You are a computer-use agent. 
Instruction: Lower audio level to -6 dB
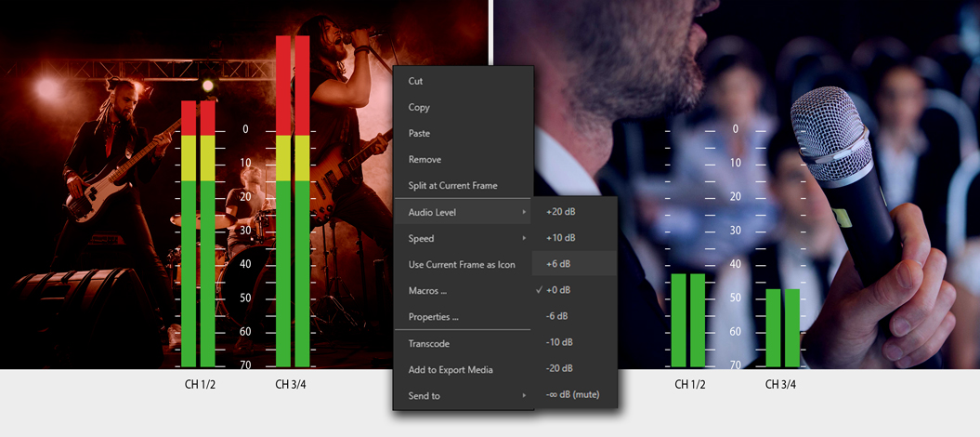(x=557, y=316)
